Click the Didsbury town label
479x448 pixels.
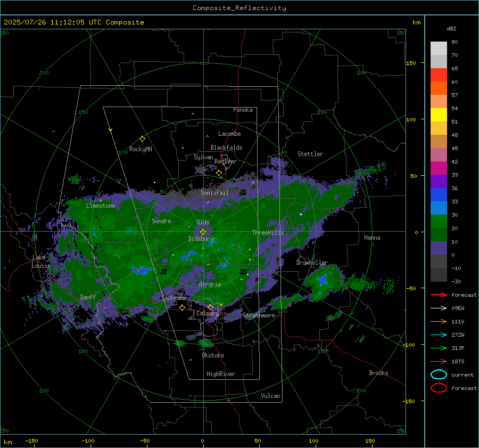(201, 239)
